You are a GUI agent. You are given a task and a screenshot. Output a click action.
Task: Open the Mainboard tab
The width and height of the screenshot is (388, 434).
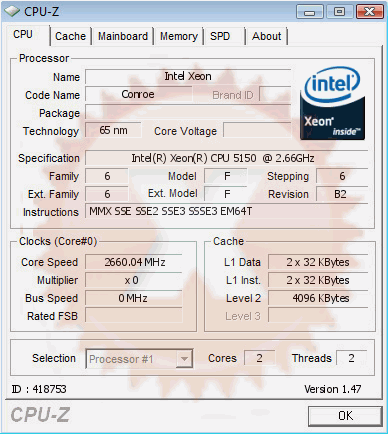coord(123,36)
